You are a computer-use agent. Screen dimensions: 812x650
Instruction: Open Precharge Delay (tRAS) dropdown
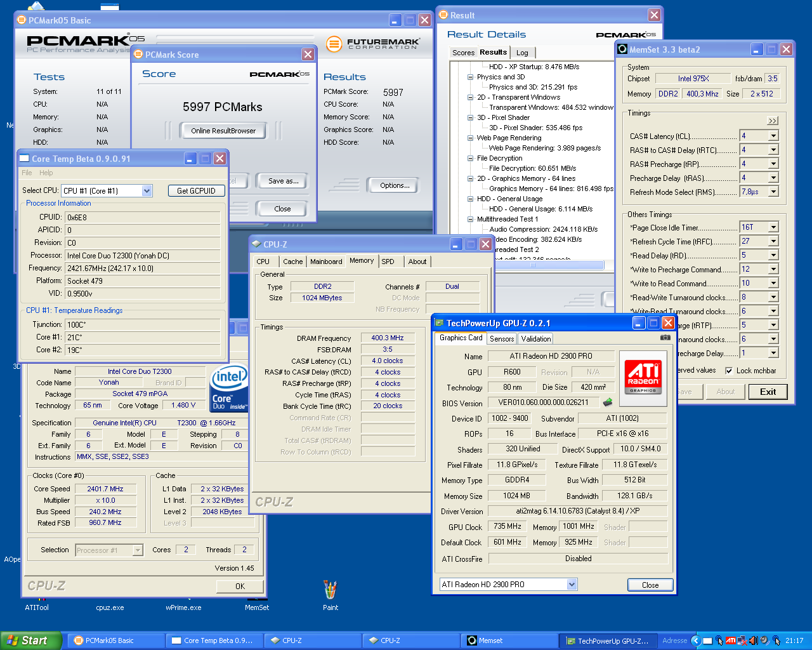(773, 178)
